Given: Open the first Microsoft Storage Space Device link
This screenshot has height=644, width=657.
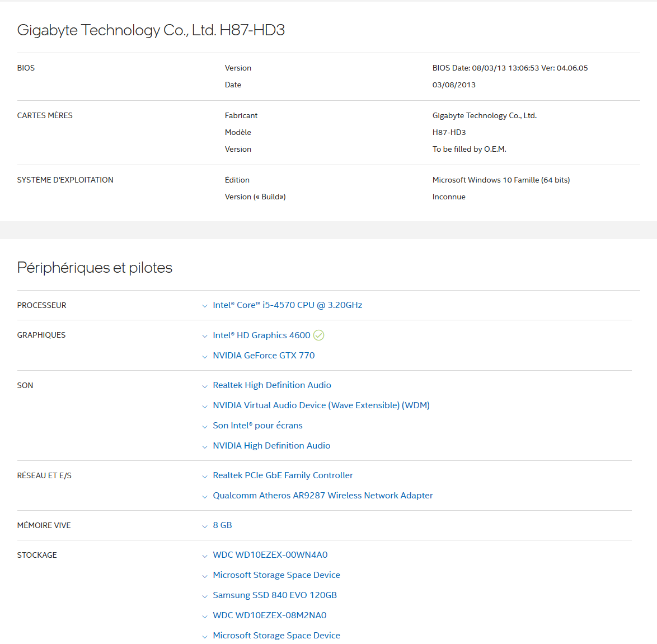Looking at the screenshot, I should [x=276, y=575].
